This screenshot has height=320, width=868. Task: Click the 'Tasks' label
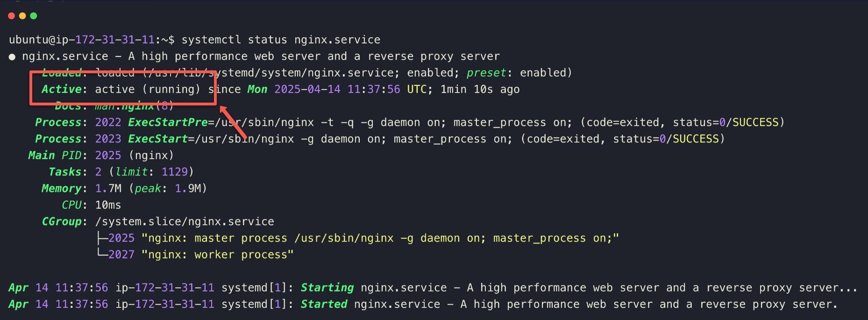(x=65, y=172)
